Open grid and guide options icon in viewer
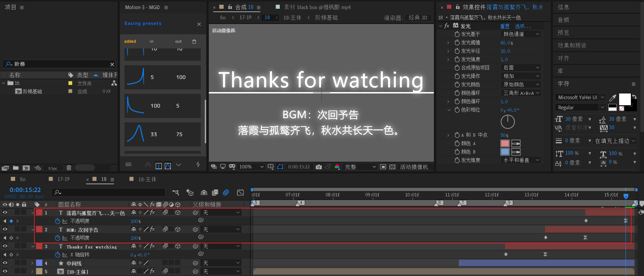The width and height of the screenshot is (644, 276). (x=271, y=167)
